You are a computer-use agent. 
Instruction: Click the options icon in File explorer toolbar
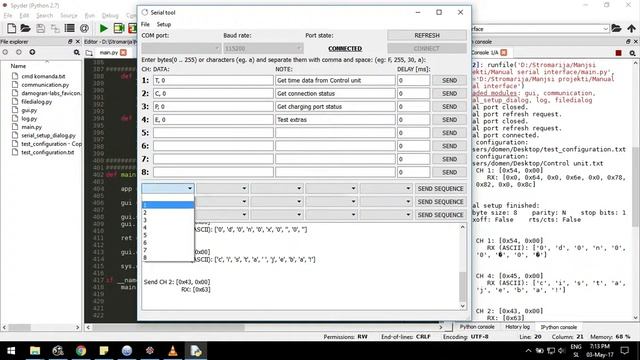[x=76, y=53]
